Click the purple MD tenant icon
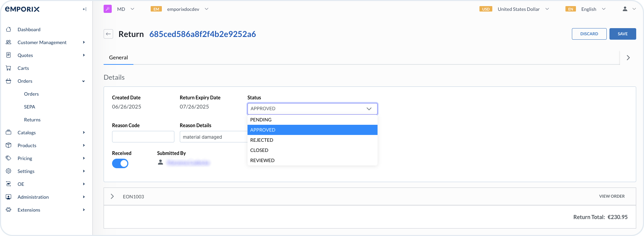This screenshot has width=644, height=236. pyautogui.click(x=108, y=9)
